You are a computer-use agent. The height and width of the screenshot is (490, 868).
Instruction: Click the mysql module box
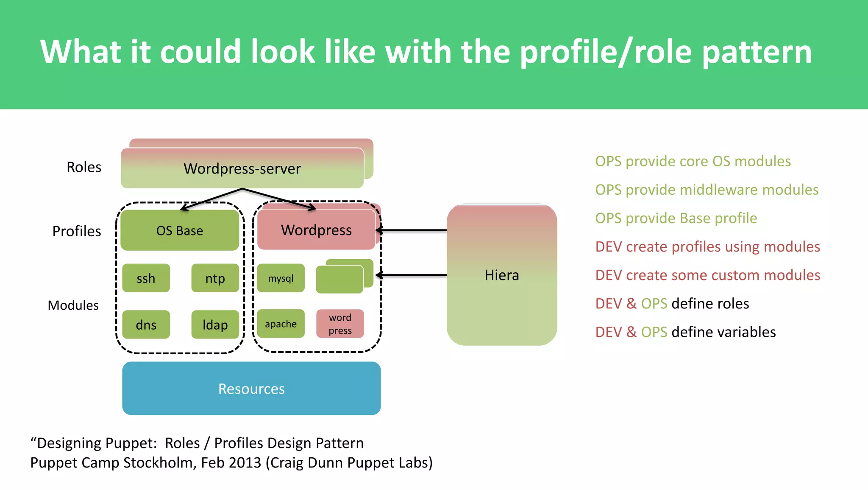pos(281,278)
